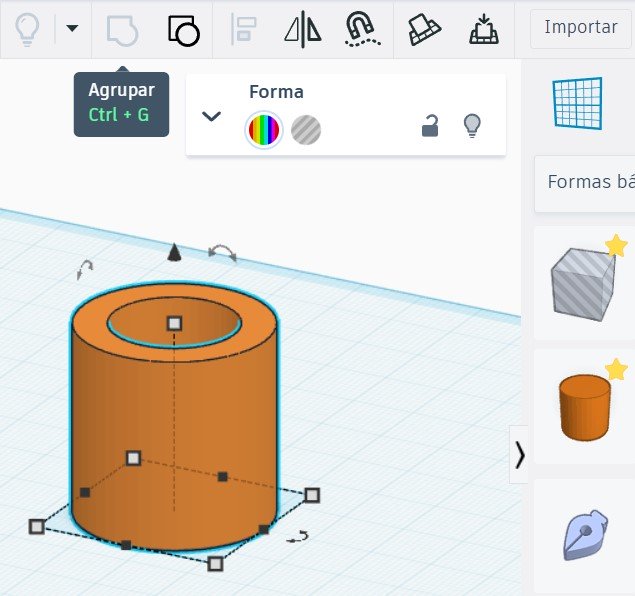Image resolution: width=635 pixels, height=596 pixels.
Task: Click the Ungroup shapes icon
Action: [183, 29]
